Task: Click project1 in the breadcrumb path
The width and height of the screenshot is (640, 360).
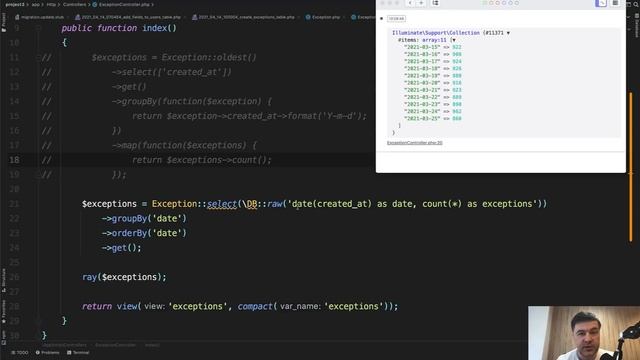Action: [14, 4]
